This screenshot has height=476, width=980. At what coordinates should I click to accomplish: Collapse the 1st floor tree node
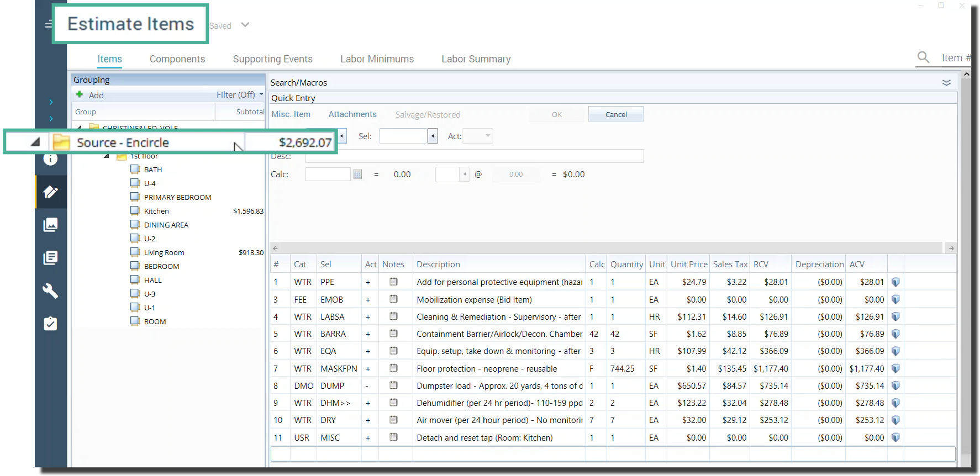tap(107, 156)
